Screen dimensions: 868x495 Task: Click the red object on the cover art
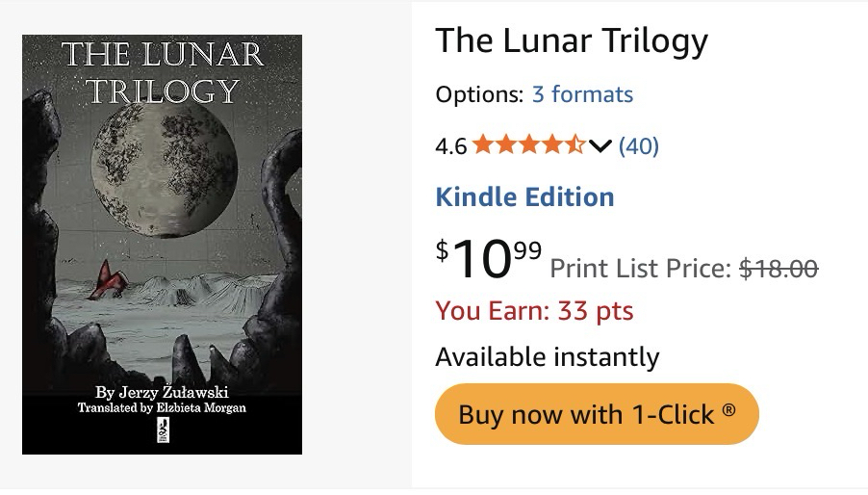pos(106,279)
